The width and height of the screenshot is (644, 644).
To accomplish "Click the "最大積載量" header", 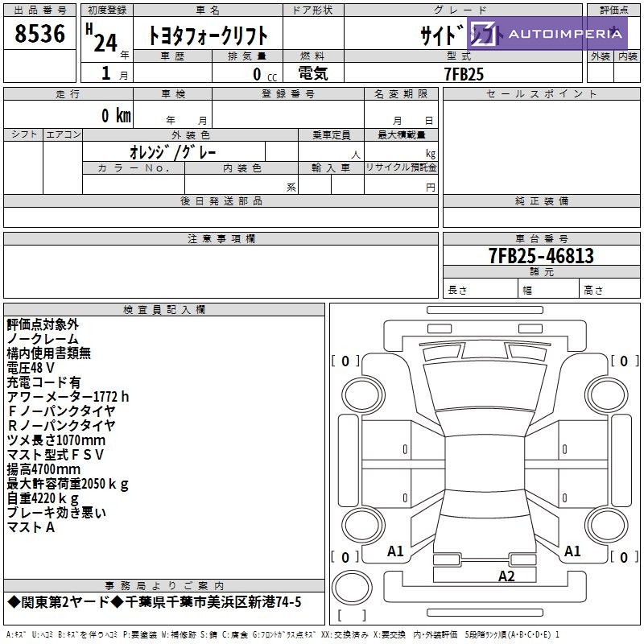I will click(x=401, y=134).
